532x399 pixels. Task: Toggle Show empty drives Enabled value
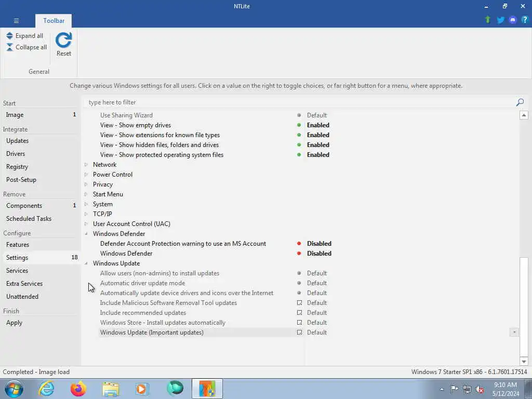318,125
